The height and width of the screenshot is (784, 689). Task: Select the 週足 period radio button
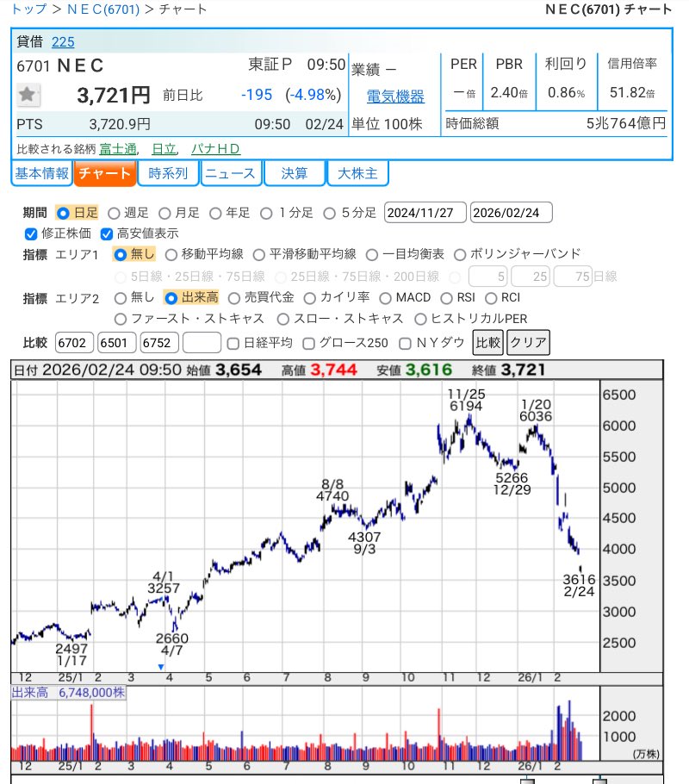tap(113, 212)
